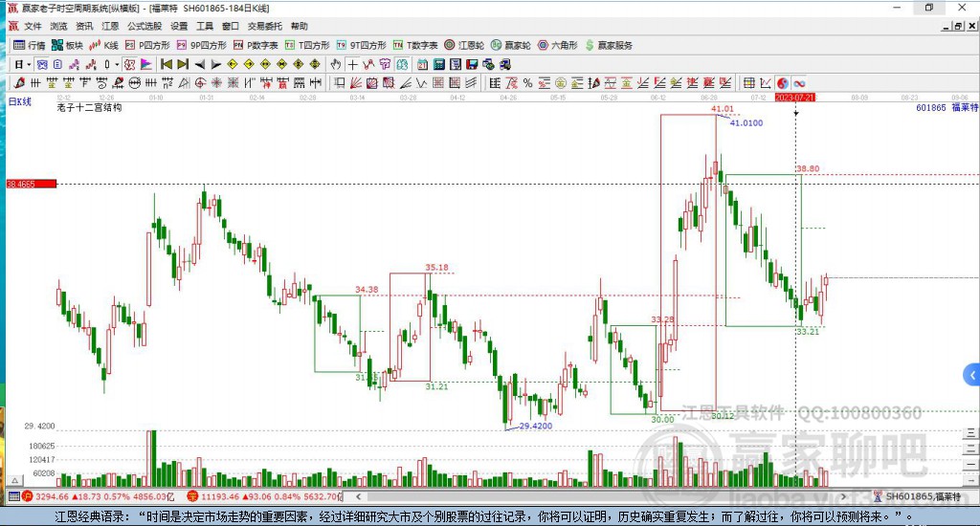Viewport: 980px width, 526px height.
Task: Click the 29.4200 low price label
Action: [x=536, y=426]
